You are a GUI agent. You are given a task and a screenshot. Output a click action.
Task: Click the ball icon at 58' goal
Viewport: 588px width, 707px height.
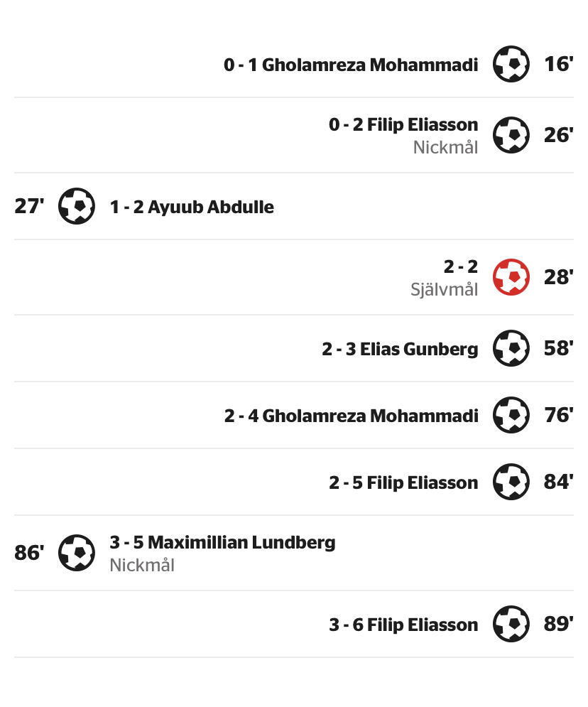click(x=511, y=349)
